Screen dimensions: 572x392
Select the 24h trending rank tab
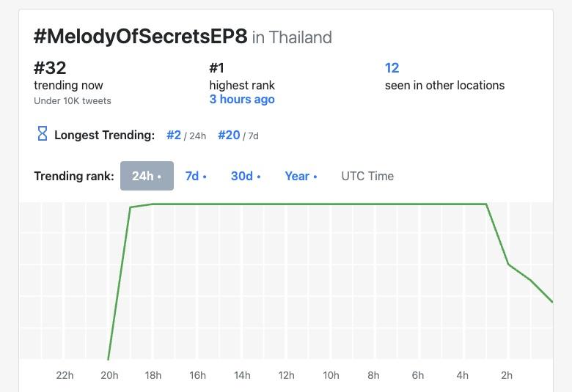pyautogui.click(x=147, y=176)
